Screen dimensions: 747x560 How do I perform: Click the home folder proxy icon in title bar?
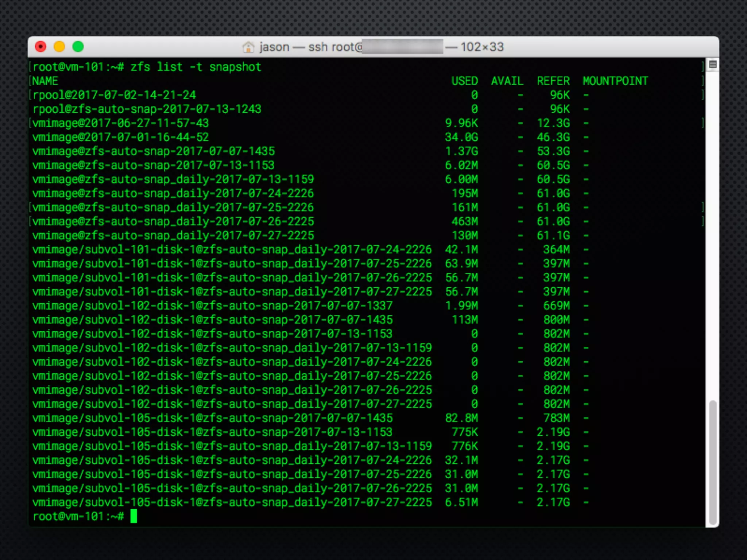(x=248, y=47)
